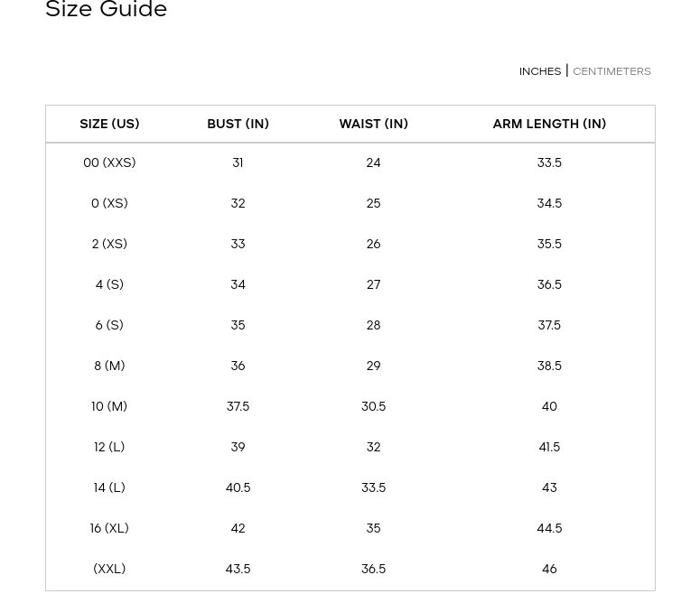Select the 00 (XXS) size row
Screen dimensions: 700x603
pos(350,162)
